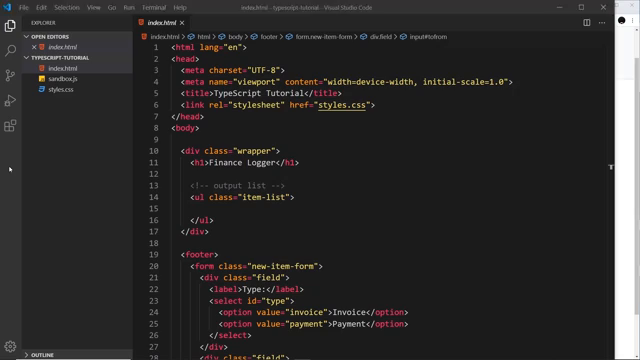Click the styles.css file icon
This screenshot has height=360, width=640.
(42, 89)
